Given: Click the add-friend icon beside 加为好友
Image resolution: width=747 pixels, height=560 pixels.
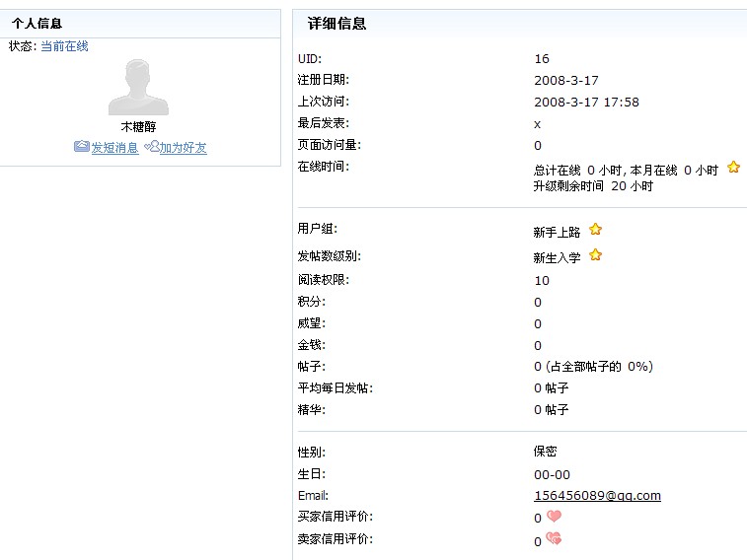Looking at the screenshot, I should [x=151, y=147].
